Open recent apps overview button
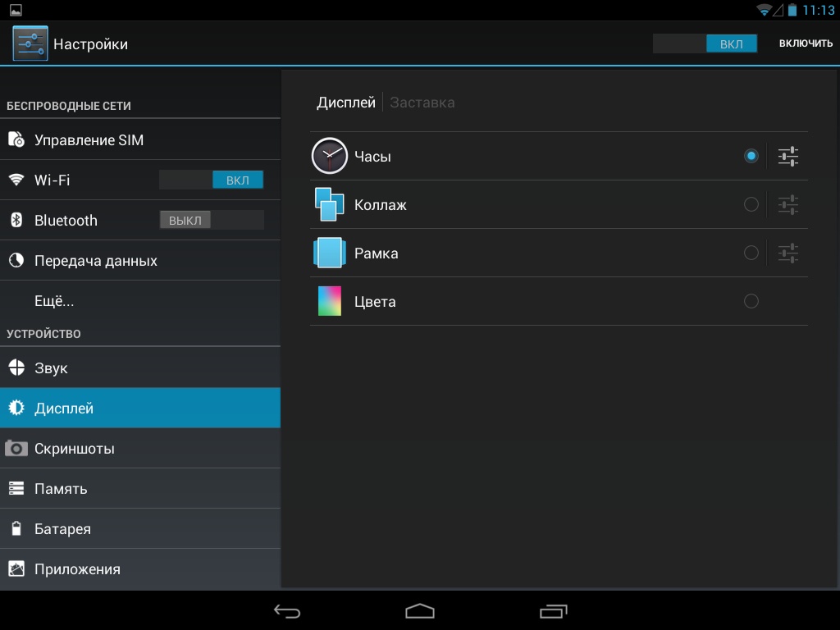840x630 pixels. 553,611
